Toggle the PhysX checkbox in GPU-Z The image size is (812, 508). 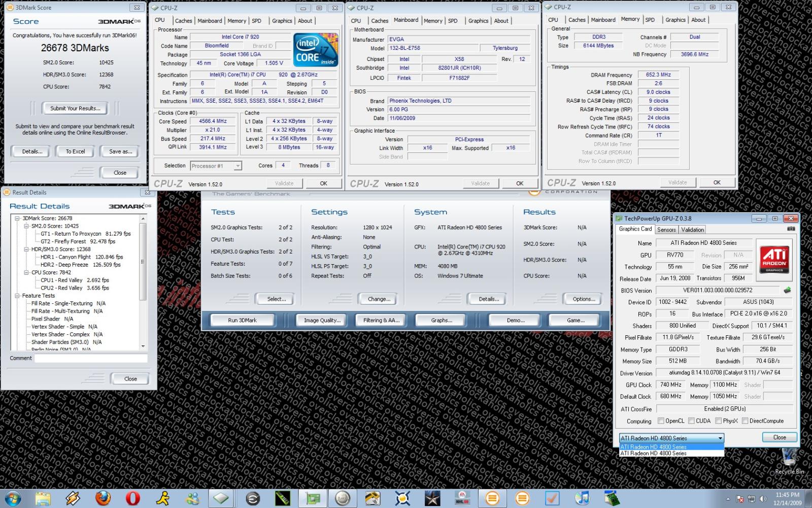[718, 421]
